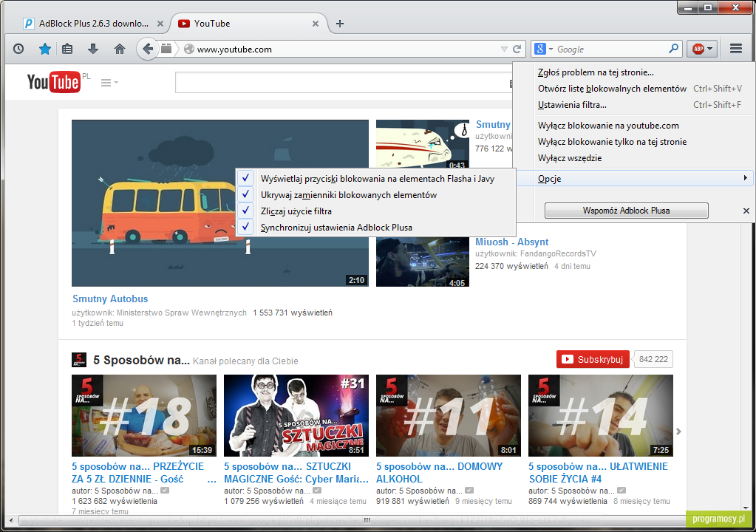756x532 pixels.
Task: Click the Adblock Plus ABP toolbar icon
Action: coord(698,49)
